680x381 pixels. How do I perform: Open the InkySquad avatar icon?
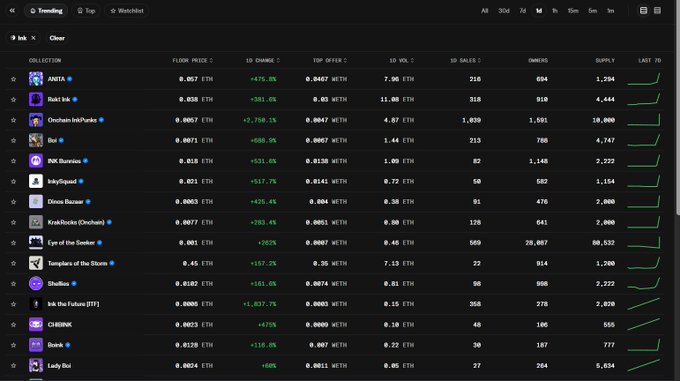coord(36,181)
